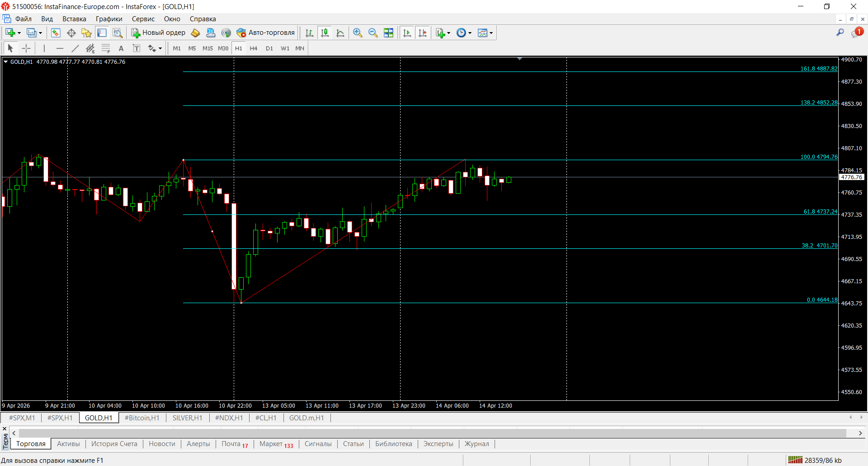The height and width of the screenshot is (466, 868).
Task: Select the horizontal line drawing tool
Action: 60,48
